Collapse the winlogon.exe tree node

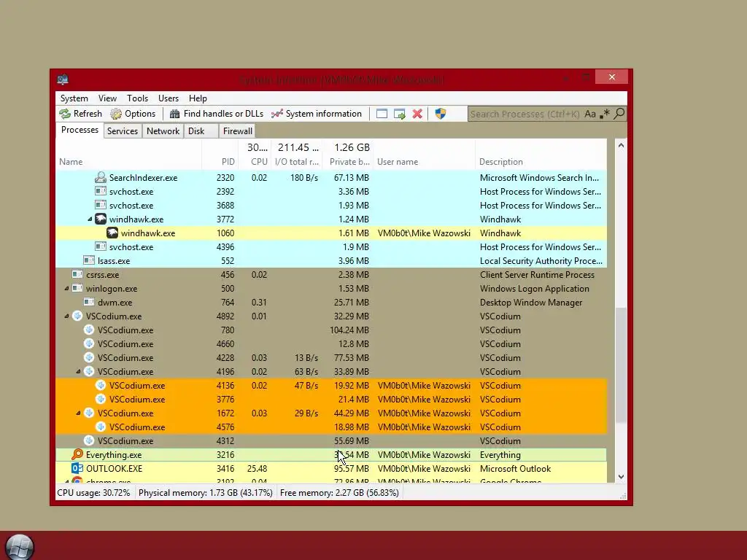66,289
